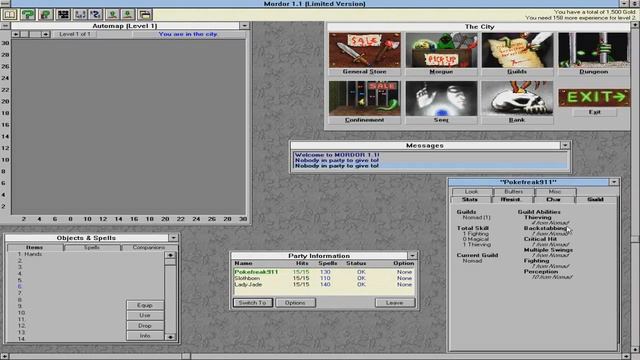The height and width of the screenshot is (360, 640).
Task: Go to next Automap level arrow
Action: click(46, 34)
